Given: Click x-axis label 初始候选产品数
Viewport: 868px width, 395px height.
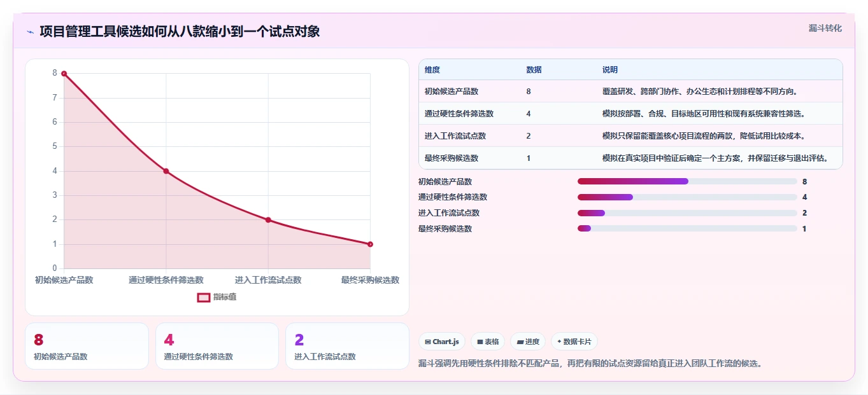Looking at the screenshot, I should pyautogui.click(x=64, y=280).
